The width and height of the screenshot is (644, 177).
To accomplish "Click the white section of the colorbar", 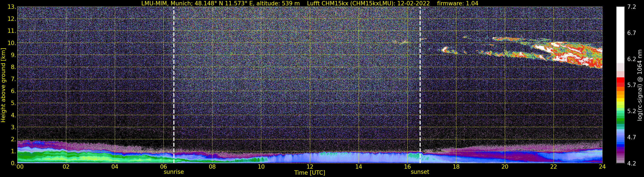I will [620, 34].
